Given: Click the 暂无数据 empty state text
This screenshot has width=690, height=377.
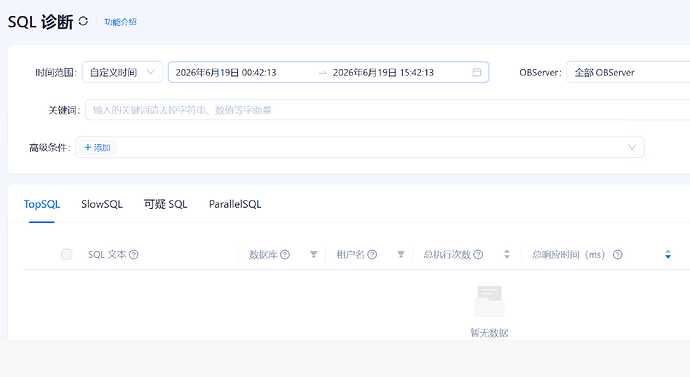Looking at the screenshot, I should tap(489, 333).
